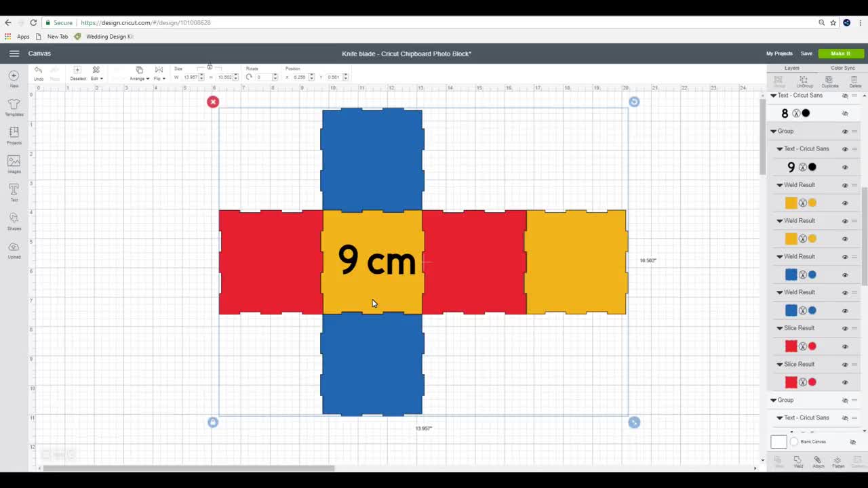Viewport: 868px width, 488px height.
Task: Collapse the first blue Weld Result layer
Action: (780, 257)
